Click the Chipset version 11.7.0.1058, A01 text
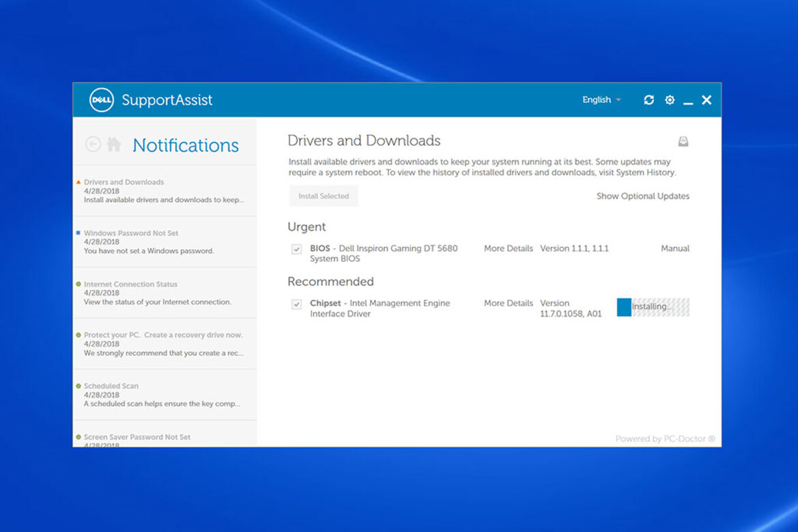 [x=571, y=308]
